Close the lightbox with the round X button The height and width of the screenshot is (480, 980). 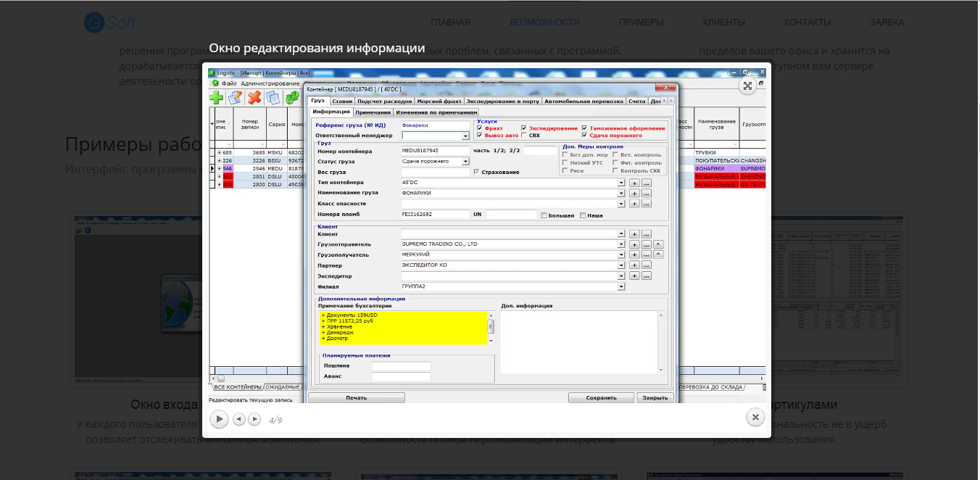pyautogui.click(x=755, y=417)
